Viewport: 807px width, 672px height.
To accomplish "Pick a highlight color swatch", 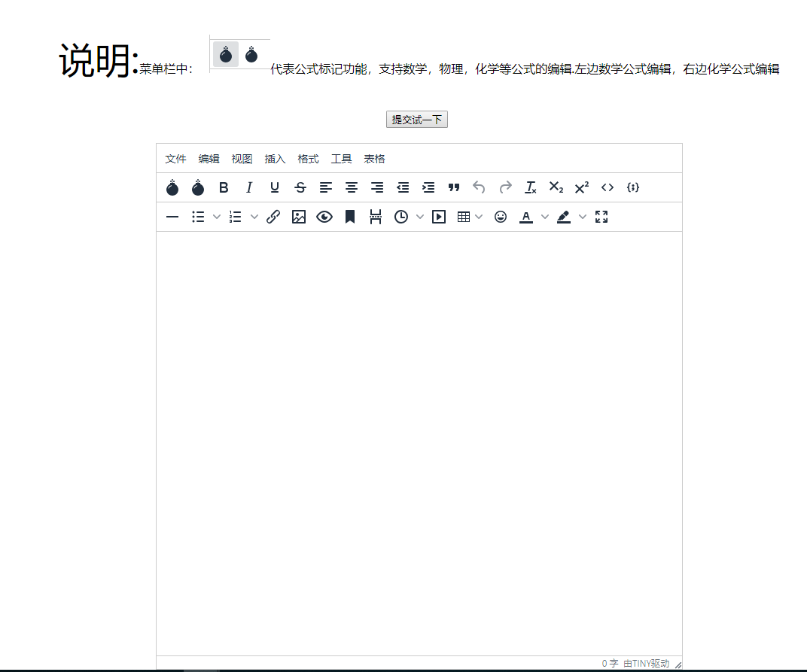I will (564, 217).
